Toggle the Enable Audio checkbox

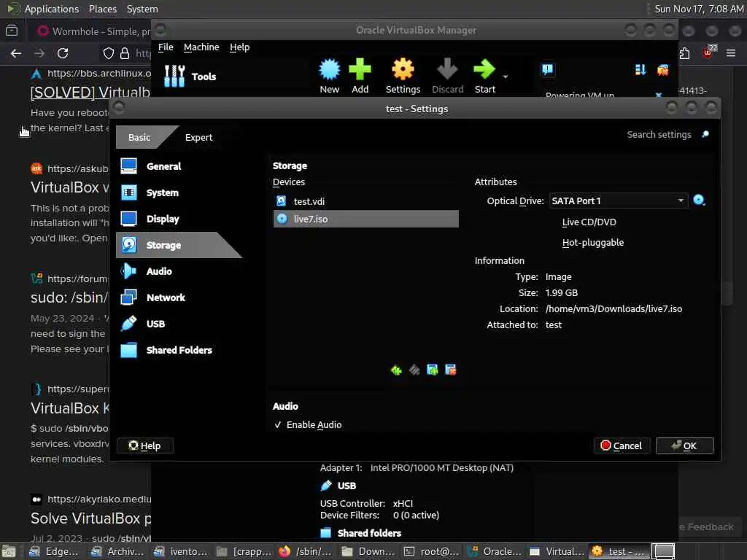(308, 424)
